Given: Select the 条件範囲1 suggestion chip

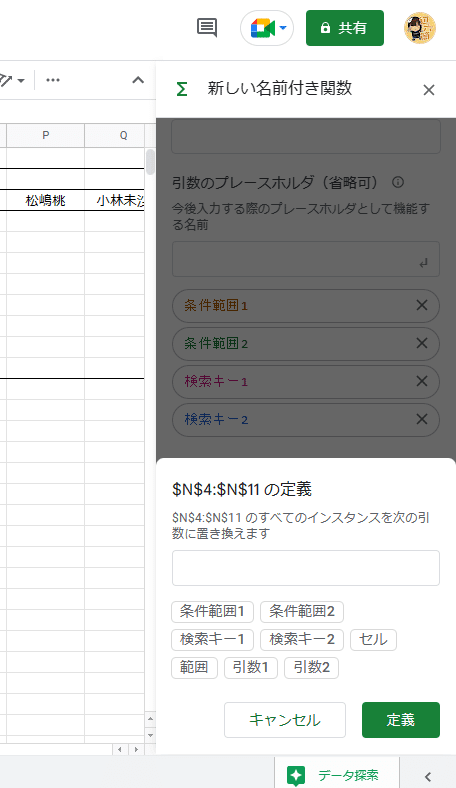Looking at the screenshot, I should coord(212,612).
